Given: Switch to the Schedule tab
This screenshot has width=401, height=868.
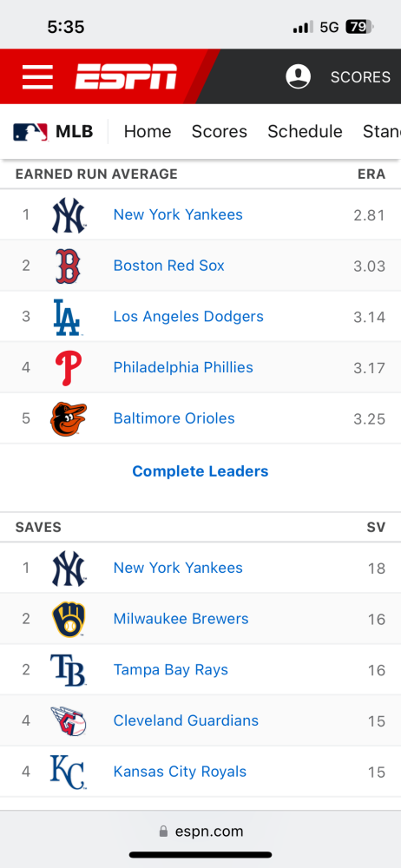Looking at the screenshot, I should coord(306,132).
